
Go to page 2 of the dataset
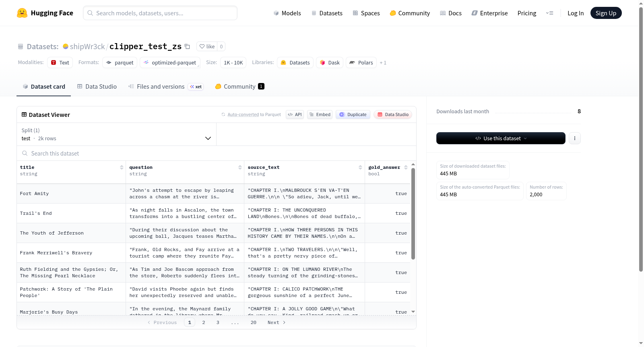(x=204, y=322)
